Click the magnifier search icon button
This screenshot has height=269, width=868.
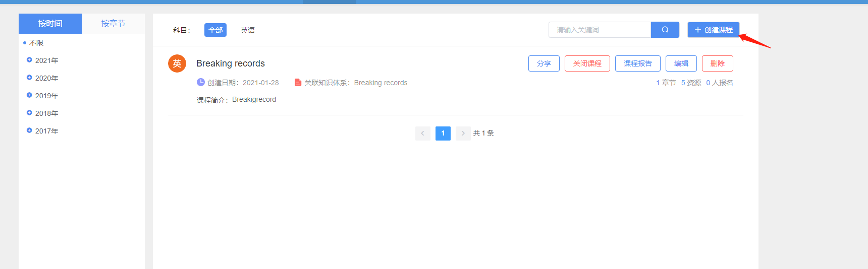665,30
